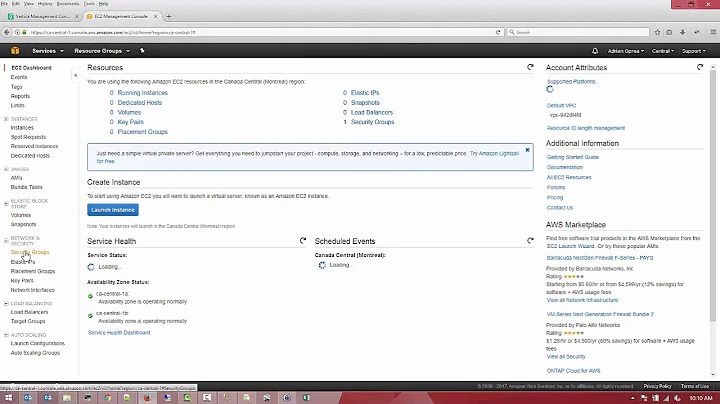Viewport: 720px width, 404px height.
Task: Open the Firefox downloads arrow icon
Action: (x=682, y=32)
